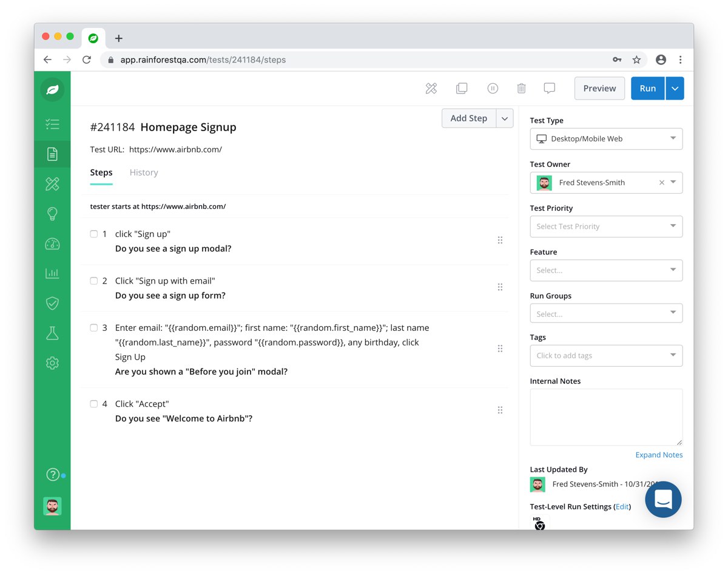
Task: Click the Edit link for run settings
Action: coord(622,507)
